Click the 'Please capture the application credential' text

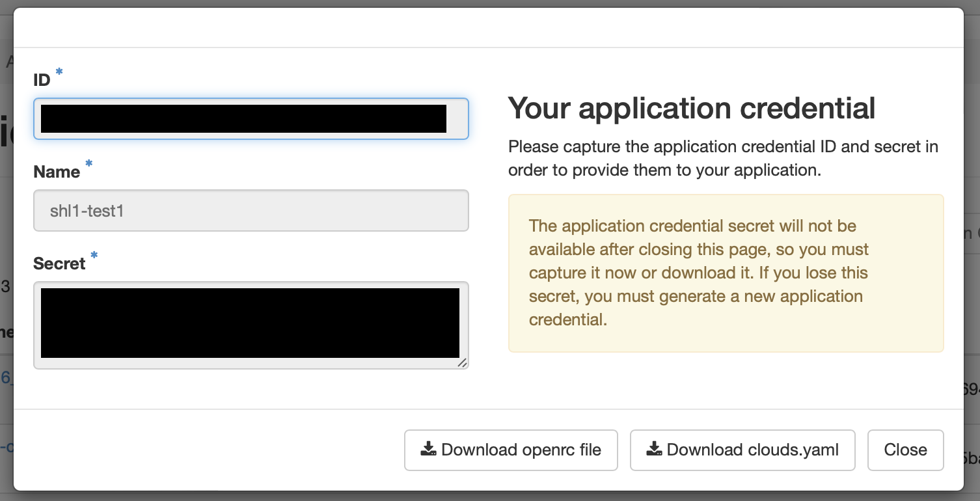(723, 158)
